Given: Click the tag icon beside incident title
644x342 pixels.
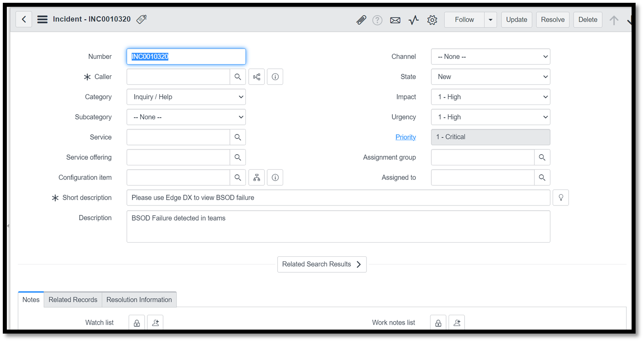Looking at the screenshot, I should pos(141,19).
